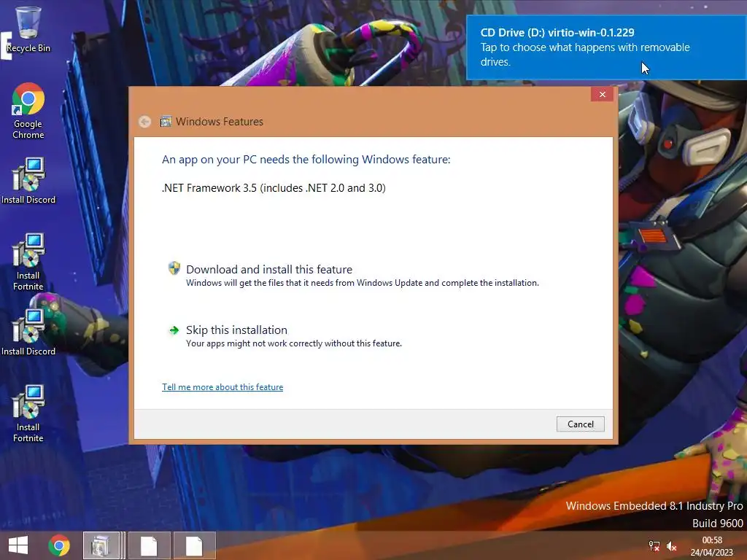Select the lower Install Discord desktop icon
The image size is (747, 560).
pos(28,332)
